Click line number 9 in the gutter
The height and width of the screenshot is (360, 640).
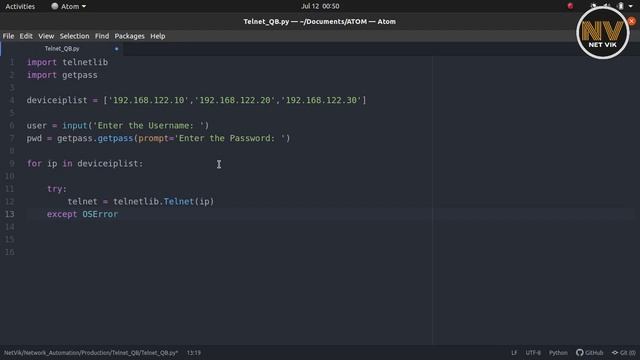point(12,164)
